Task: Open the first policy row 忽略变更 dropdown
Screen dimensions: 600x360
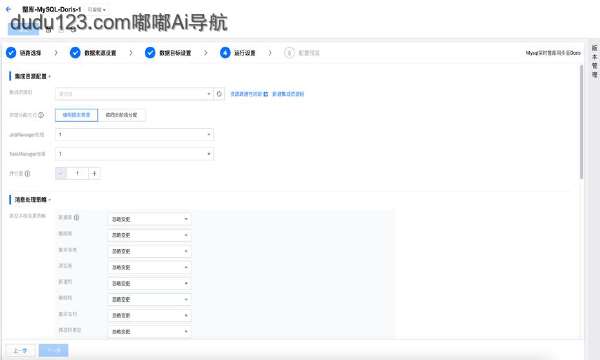Action: [x=149, y=219]
